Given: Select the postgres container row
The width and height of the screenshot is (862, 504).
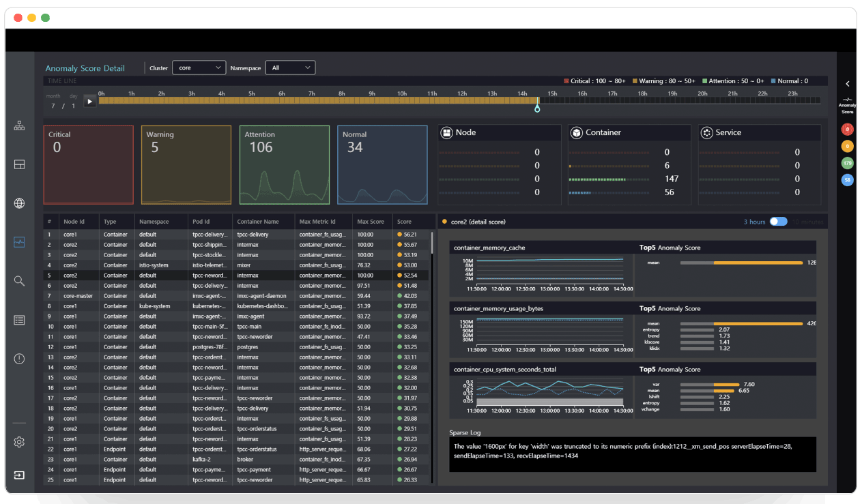Looking at the screenshot, I should [x=236, y=347].
